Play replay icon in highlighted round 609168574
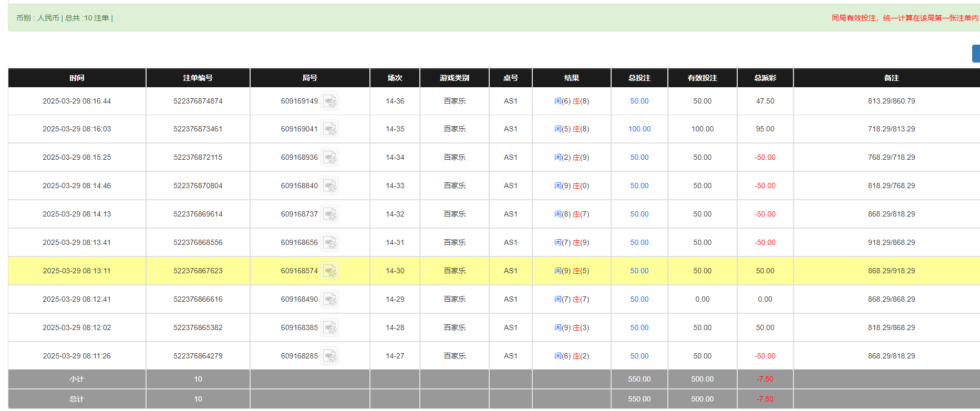 point(329,271)
